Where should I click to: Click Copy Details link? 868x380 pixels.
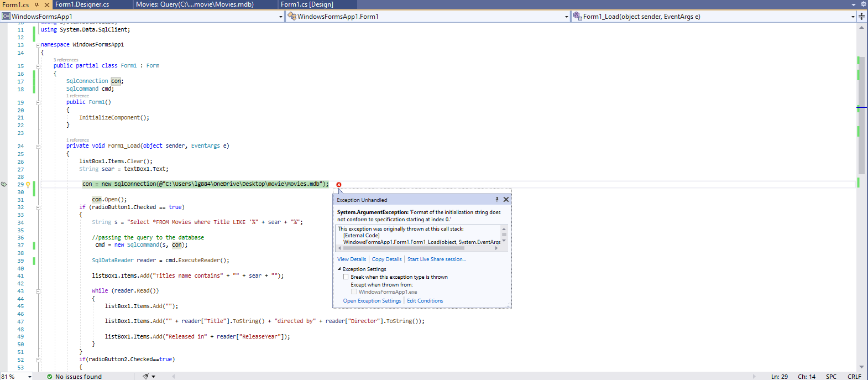386,259
